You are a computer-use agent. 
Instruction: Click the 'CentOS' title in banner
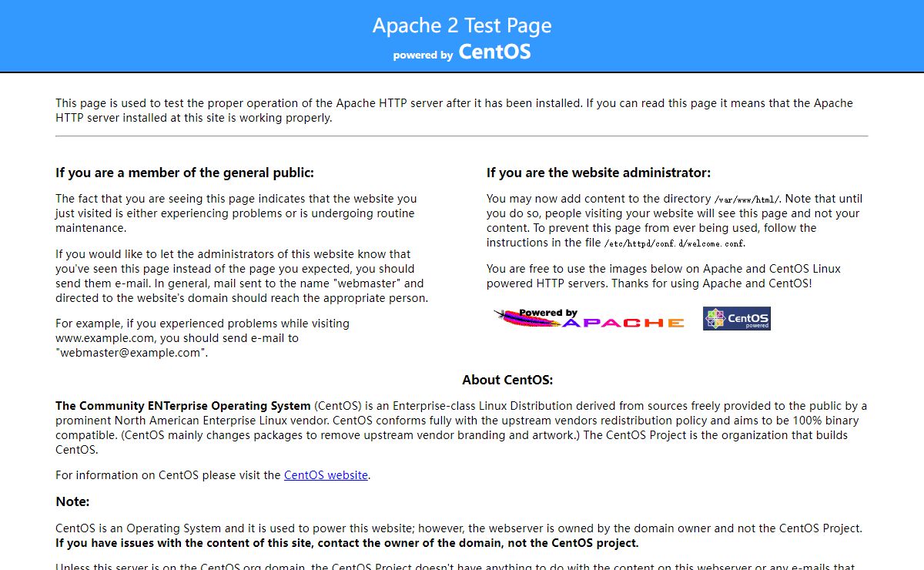tap(494, 52)
